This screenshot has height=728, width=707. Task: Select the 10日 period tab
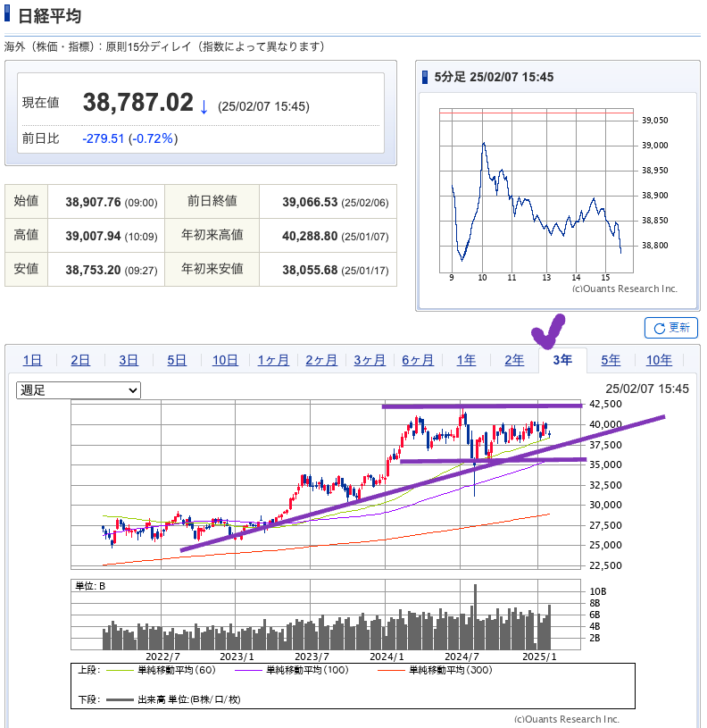point(225,360)
